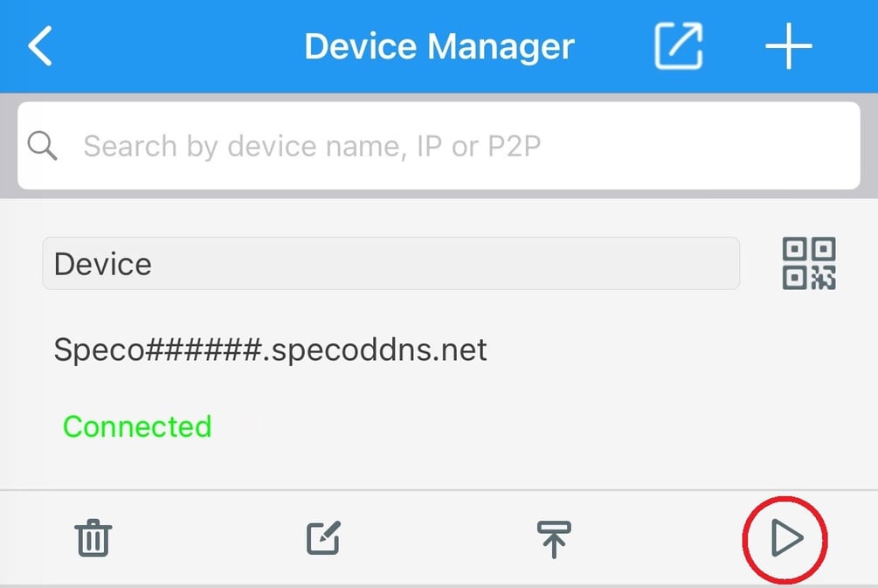This screenshot has height=588, width=878.
Task: Delete the connected device entry
Action: point(93,539)
